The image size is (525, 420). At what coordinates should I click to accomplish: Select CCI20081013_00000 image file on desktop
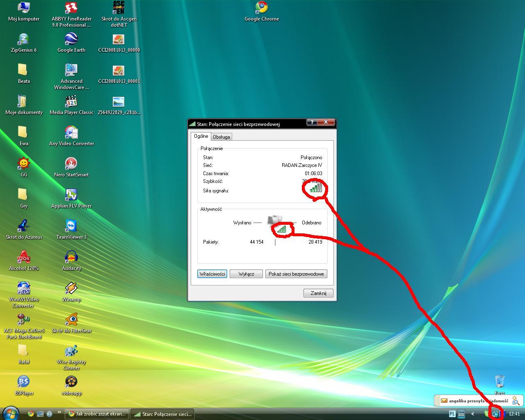pyautogui.click(x=119, y=43)
